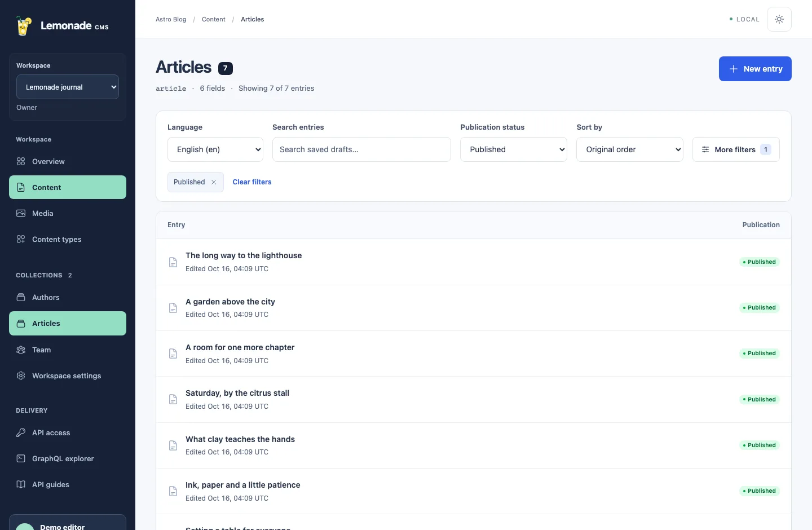Image resolution: width=812 pixels, height=530 pixels.
Task: Open Overview from the sidebar
Action: pos(68,161)
